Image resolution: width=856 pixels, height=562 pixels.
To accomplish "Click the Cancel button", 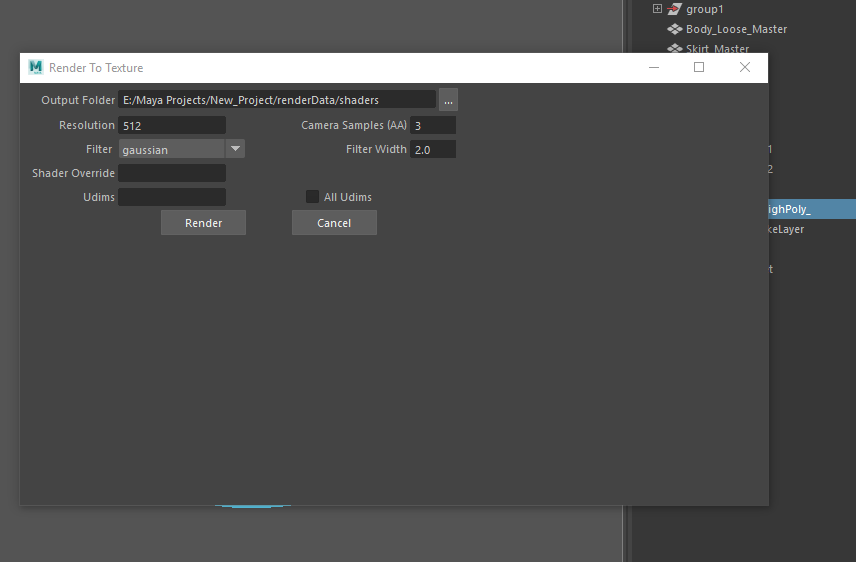I will pos(334,223).
